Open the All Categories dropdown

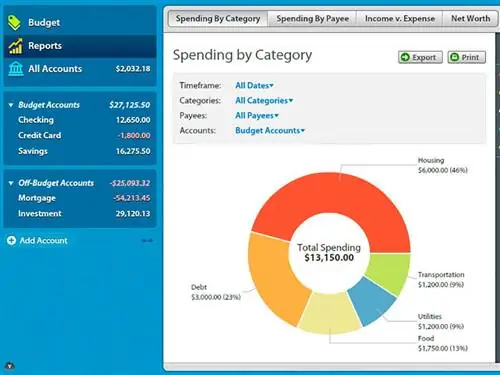click(x=264, y=100)
